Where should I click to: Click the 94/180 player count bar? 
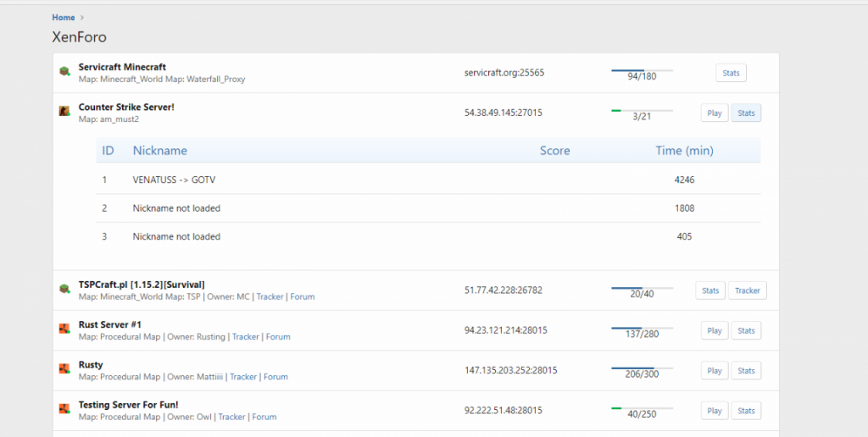(x=643, y=75)
